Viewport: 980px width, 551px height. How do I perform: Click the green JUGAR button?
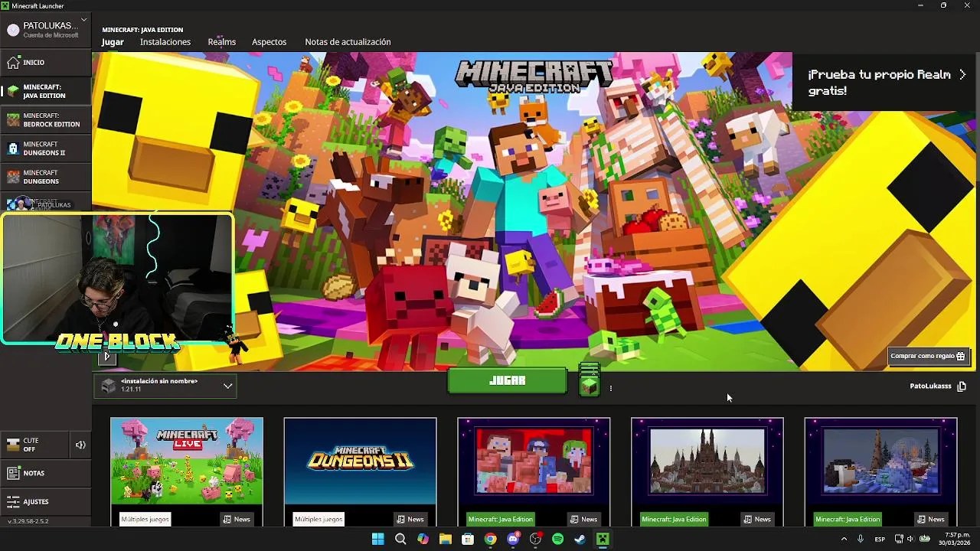point(508,380)
